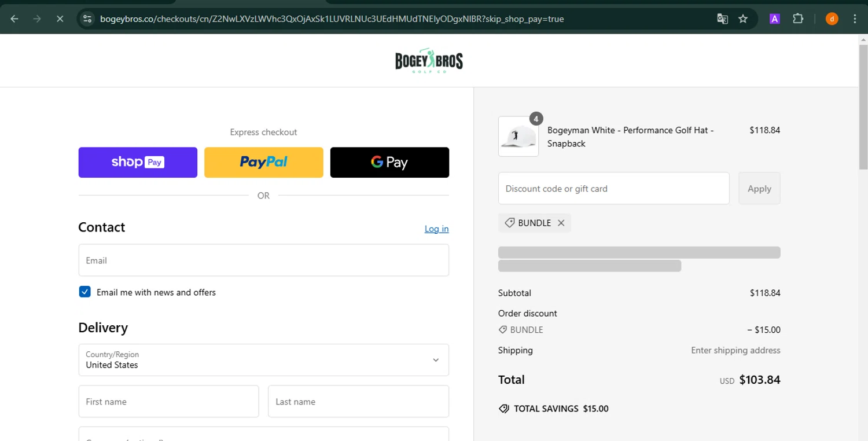Image resolution: width=868 pixels, height=441 pixels.
Task: Click the TOTAL SAVINGS $15.00 text
Action: (x=561, y=409)
